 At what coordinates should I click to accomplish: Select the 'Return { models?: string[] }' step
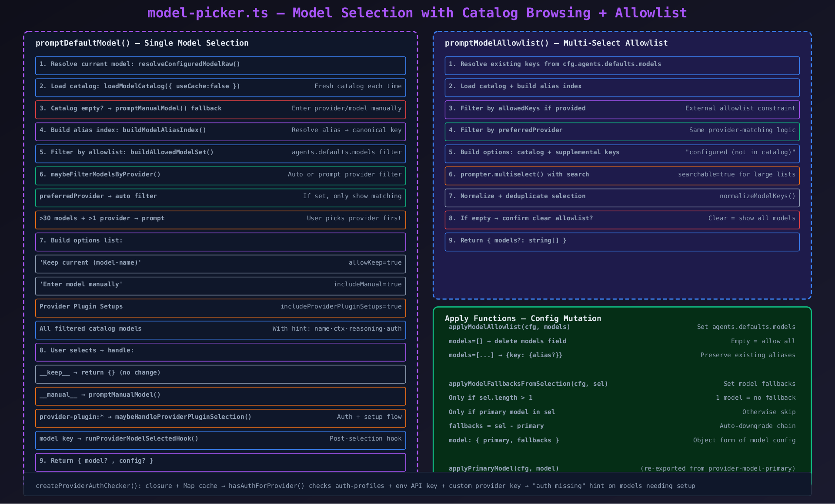[x=622, y=242]
